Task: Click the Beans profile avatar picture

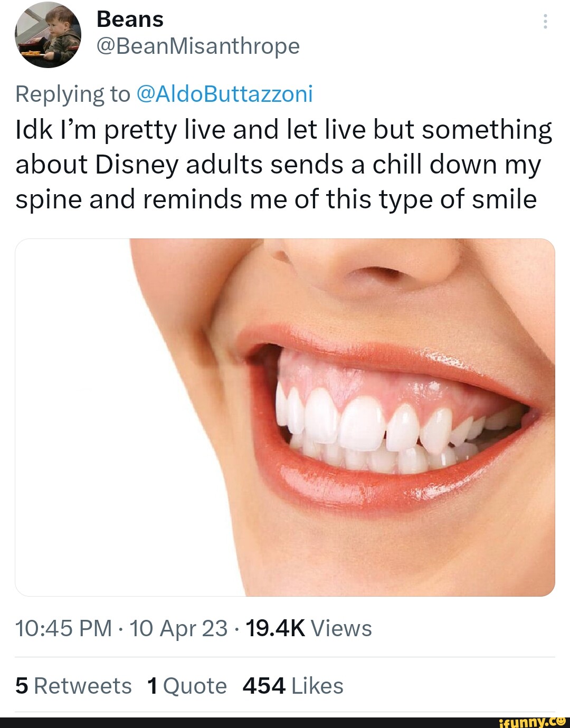Action: (48, 35)
